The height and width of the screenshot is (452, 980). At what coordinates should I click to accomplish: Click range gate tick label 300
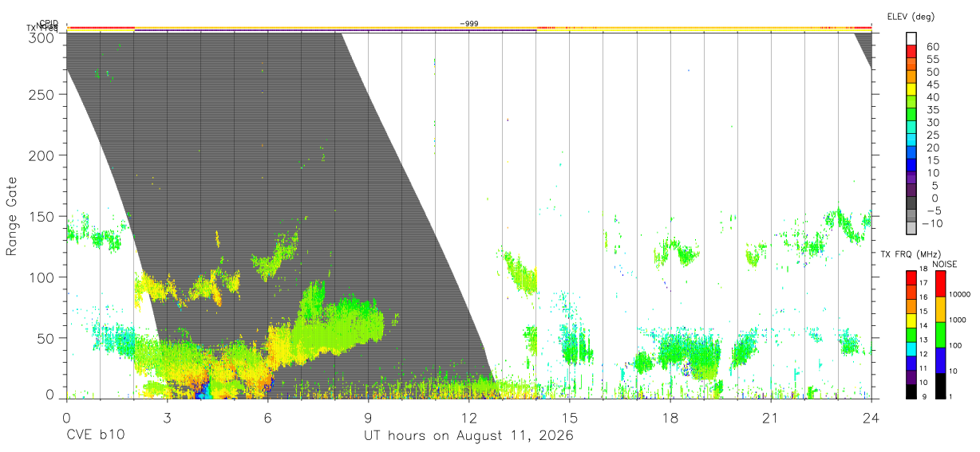click(41, 37)
